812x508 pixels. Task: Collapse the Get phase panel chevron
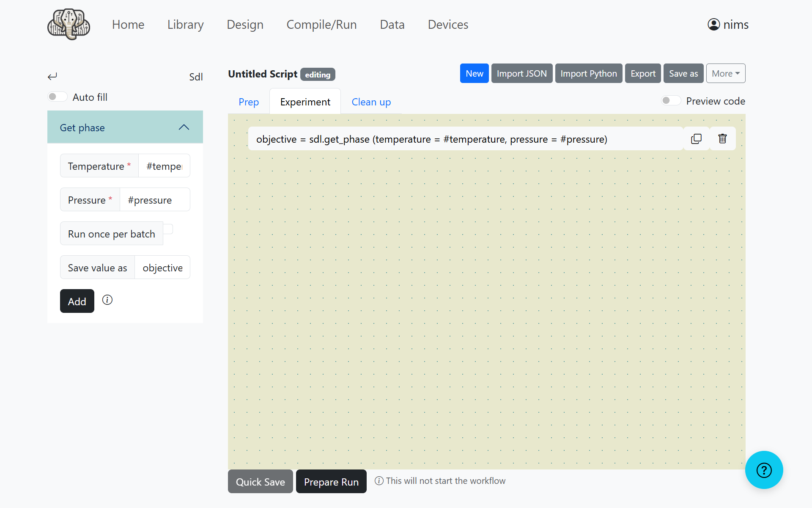[x=184, y=127]
